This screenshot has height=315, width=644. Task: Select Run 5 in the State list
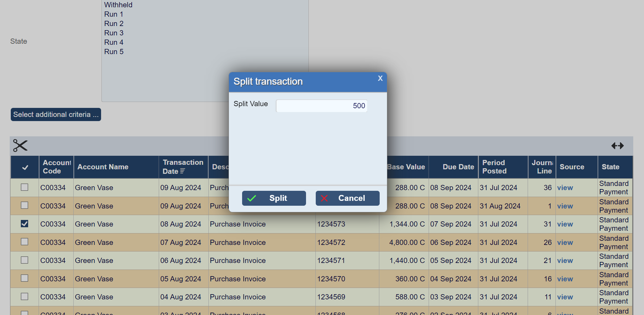coord(114,52)
